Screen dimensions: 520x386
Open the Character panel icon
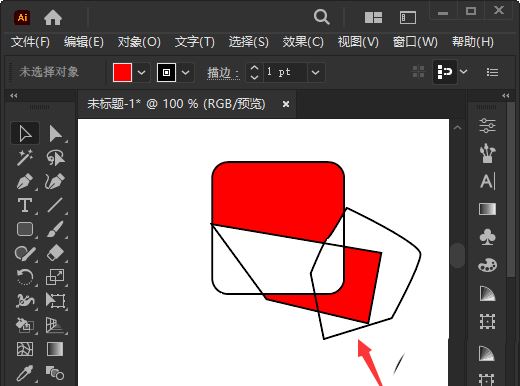pyautogui.click(x=487, y=181)
